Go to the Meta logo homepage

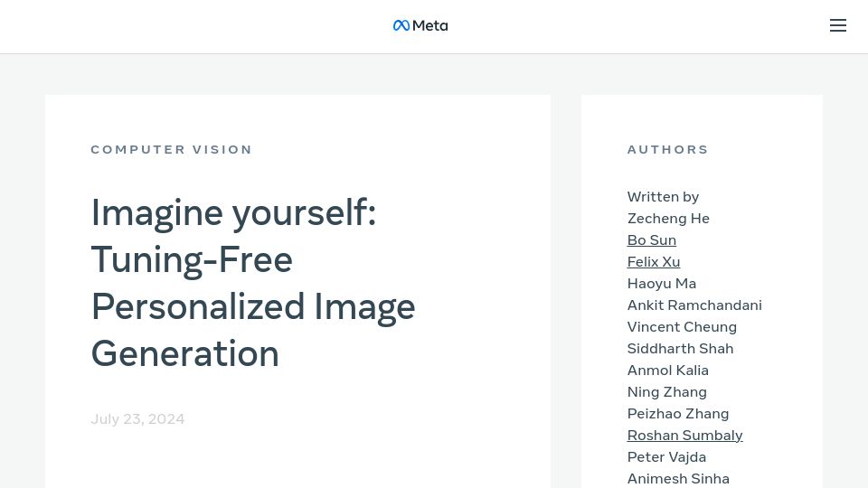[x=420, y=25]
